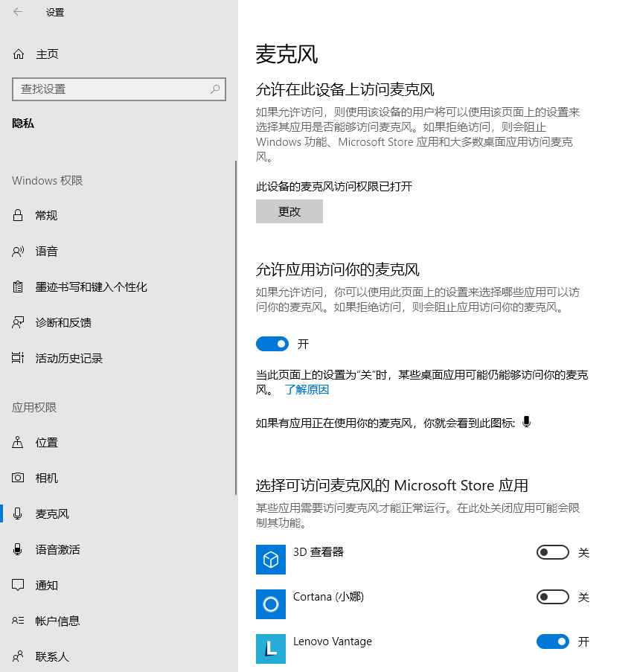Open 墨迹书写和键入个性化 settings page

click(91, 287)
